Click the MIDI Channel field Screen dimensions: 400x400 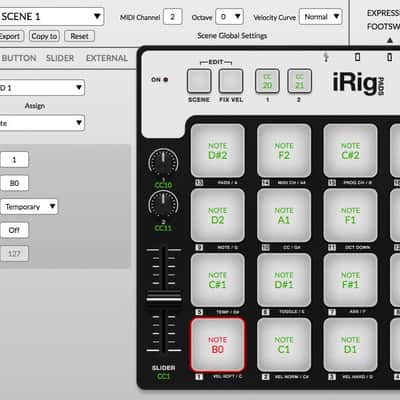tap(173, 17)
